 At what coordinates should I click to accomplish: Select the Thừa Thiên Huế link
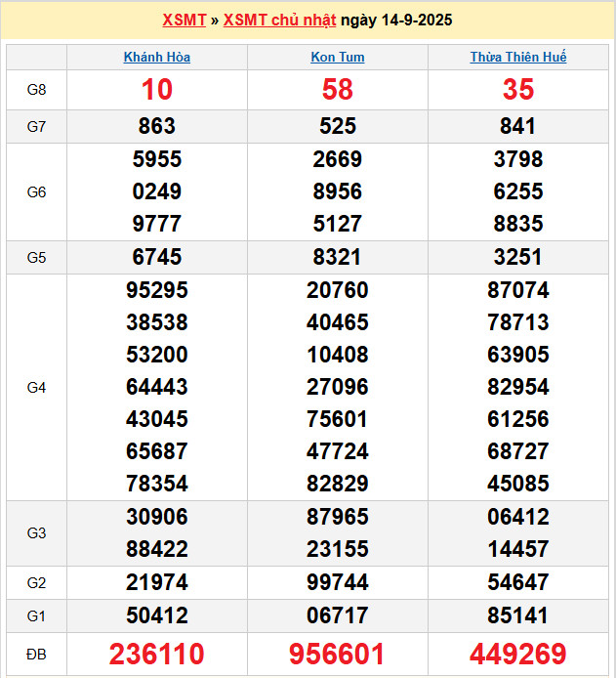coord(518,57)
